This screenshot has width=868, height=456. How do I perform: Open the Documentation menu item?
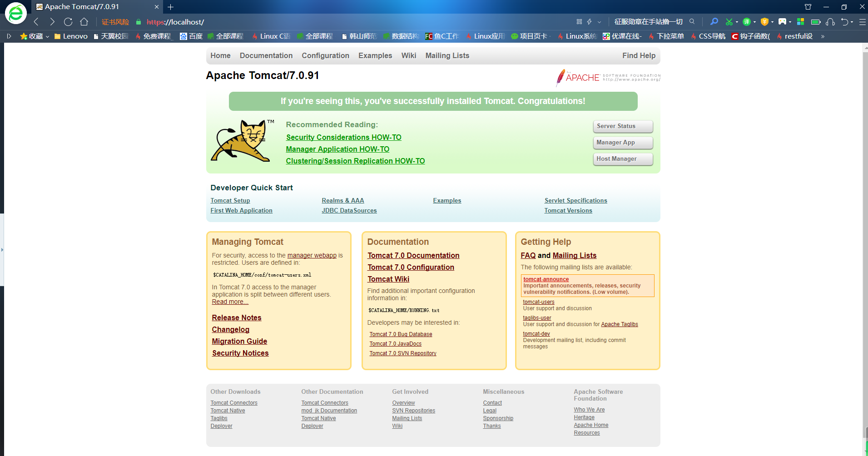tap(266, 55)
